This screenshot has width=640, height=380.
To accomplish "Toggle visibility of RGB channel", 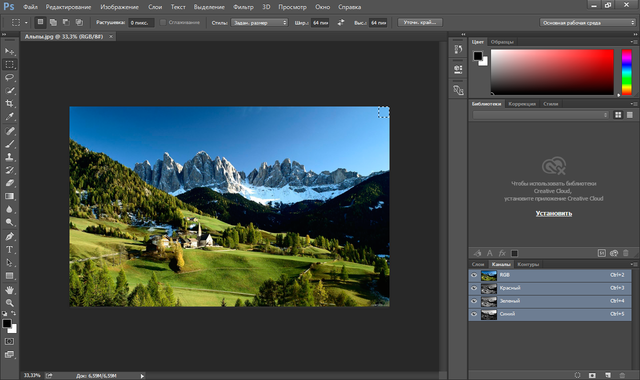I will point(474,275).
